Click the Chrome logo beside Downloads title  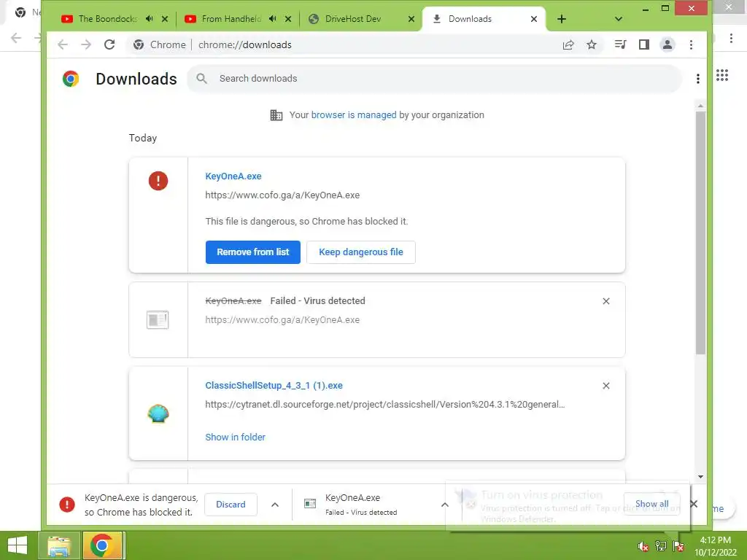click(71, 79)
